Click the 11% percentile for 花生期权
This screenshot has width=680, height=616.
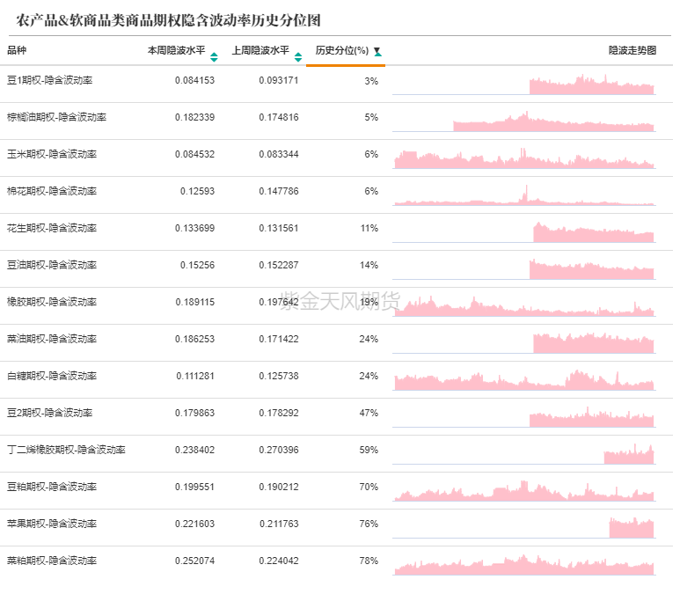[369, 228]
